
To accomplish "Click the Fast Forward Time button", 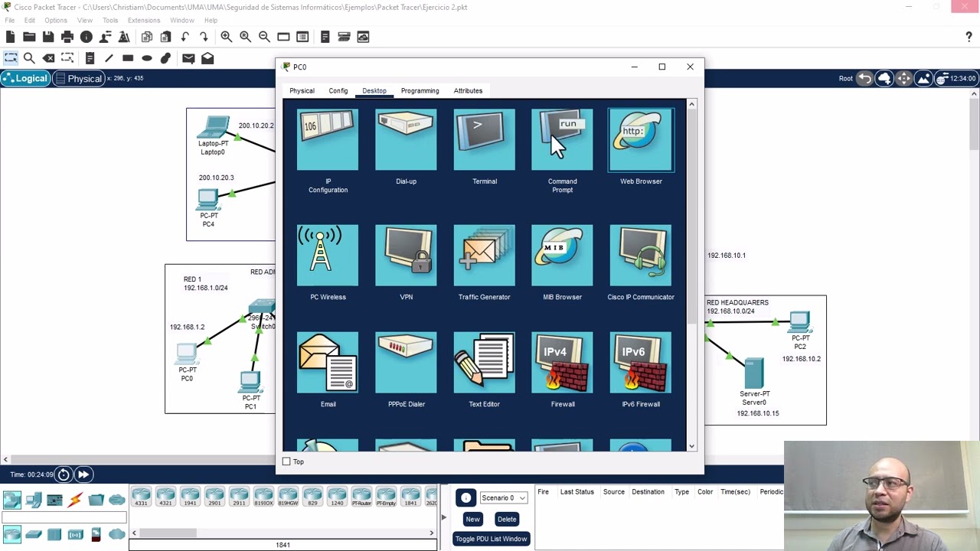I will click(83, 474).
